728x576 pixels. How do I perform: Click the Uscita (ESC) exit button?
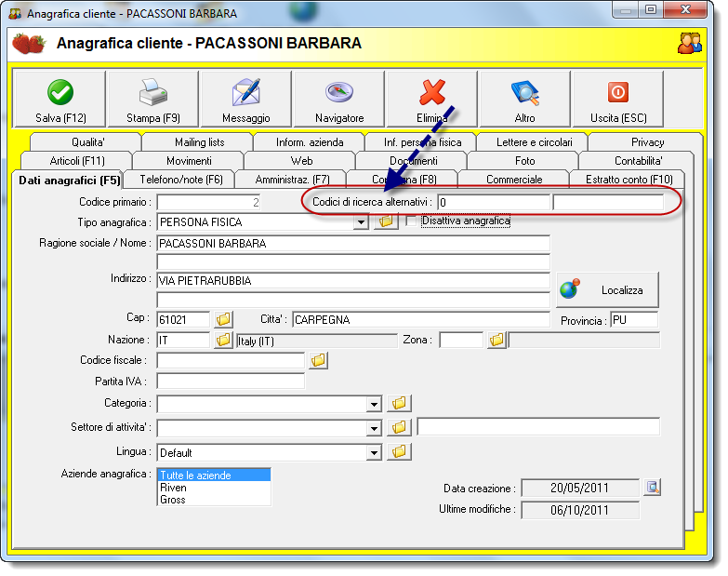click(618, 99)
